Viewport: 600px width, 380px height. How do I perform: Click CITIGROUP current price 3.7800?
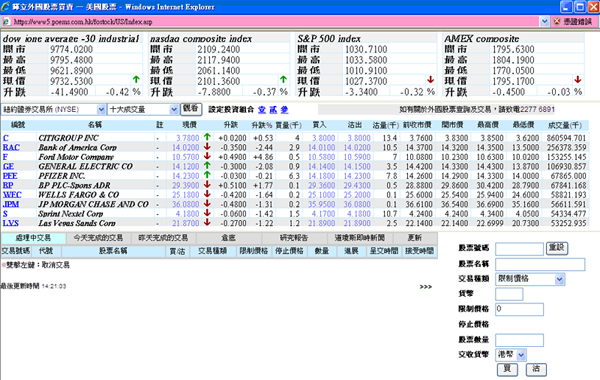click(188, 138)
